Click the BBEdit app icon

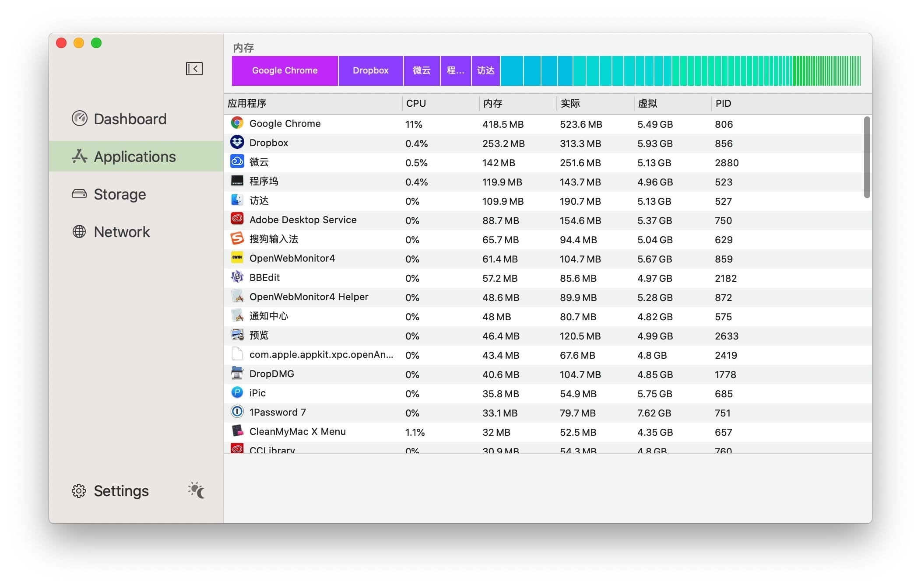tap(237, 277)
